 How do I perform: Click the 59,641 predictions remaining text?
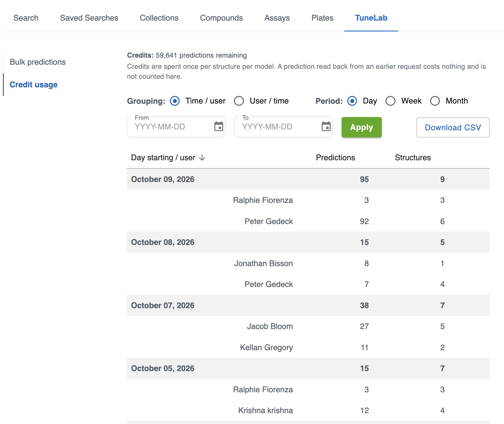(201, 55)
